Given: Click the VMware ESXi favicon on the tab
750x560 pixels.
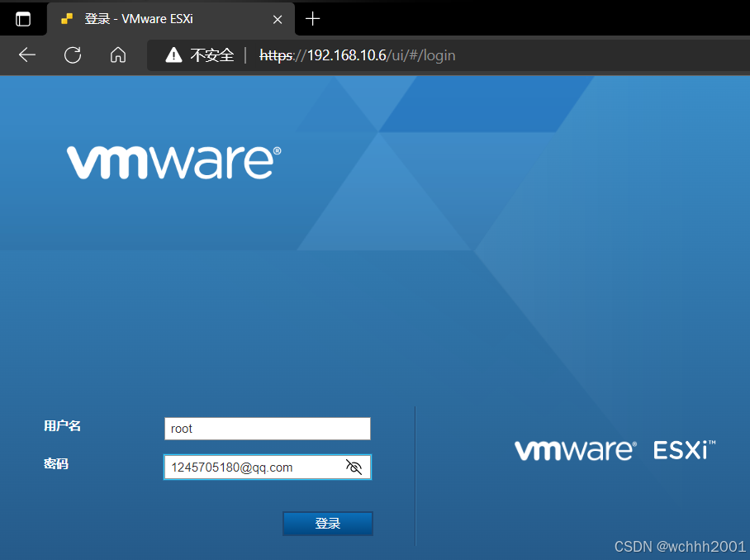Looking at the screenshot, I should [65, 19].
